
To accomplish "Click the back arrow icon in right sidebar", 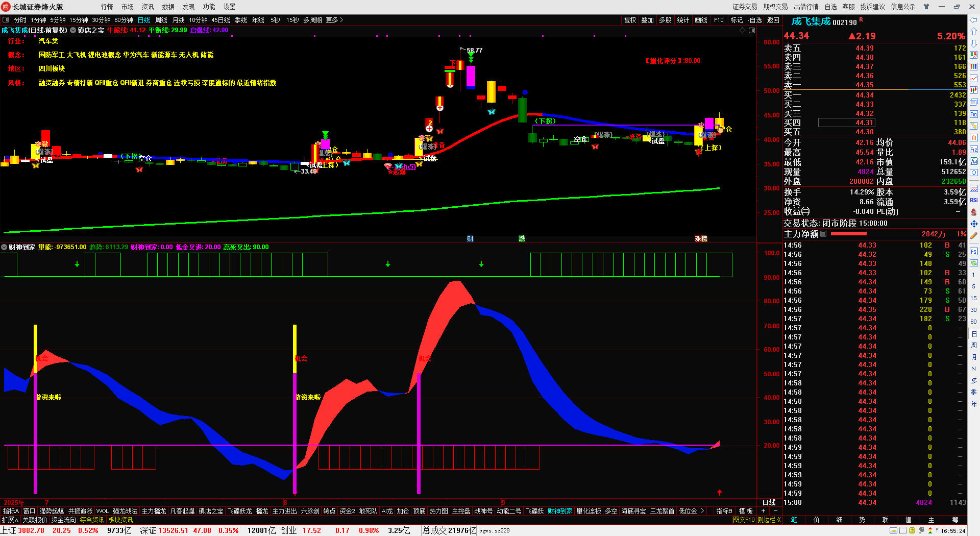I will tap(973, 20).
